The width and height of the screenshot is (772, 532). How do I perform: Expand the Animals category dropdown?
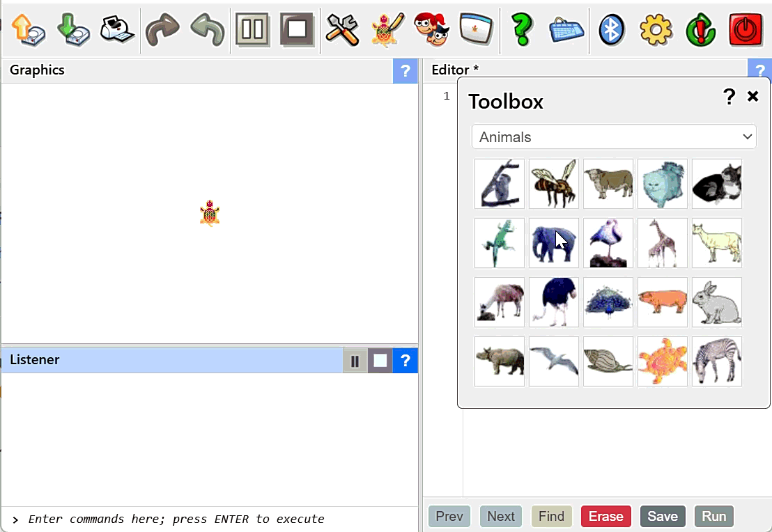tap(614, 137)
